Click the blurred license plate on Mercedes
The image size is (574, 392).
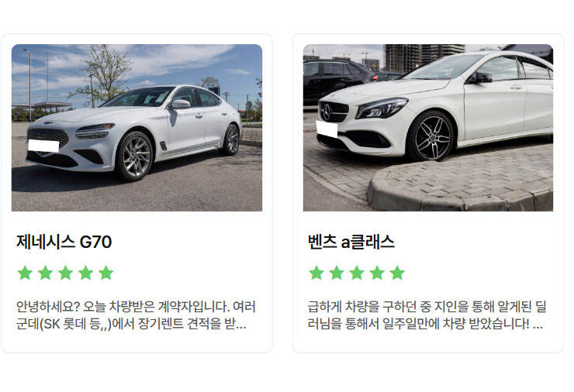pyautogui.click(x=327, y=129)
